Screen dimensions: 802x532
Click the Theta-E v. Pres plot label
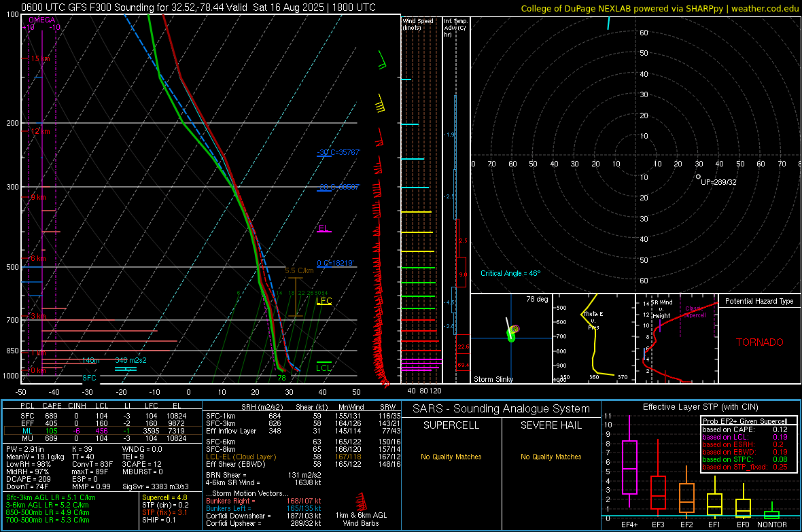pos(593,320)
